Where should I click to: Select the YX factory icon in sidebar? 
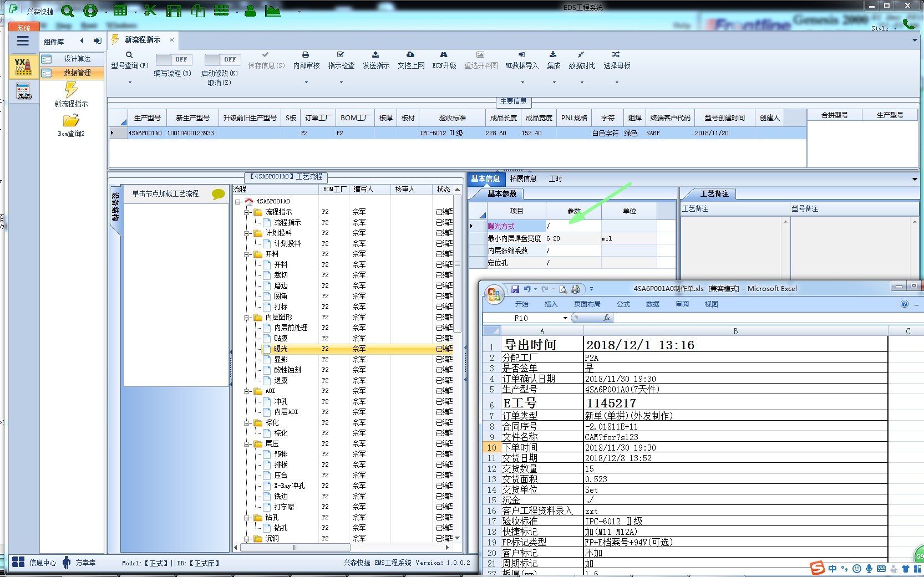23,66
